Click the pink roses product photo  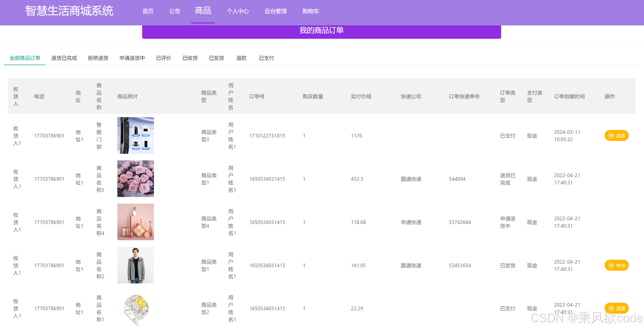(x=135, y=178)
